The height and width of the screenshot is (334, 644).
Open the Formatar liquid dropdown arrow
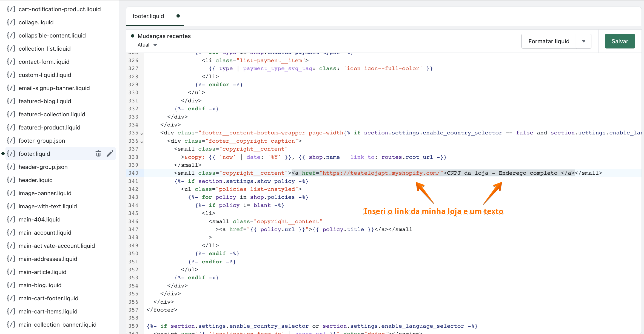(x=584, y=41)
